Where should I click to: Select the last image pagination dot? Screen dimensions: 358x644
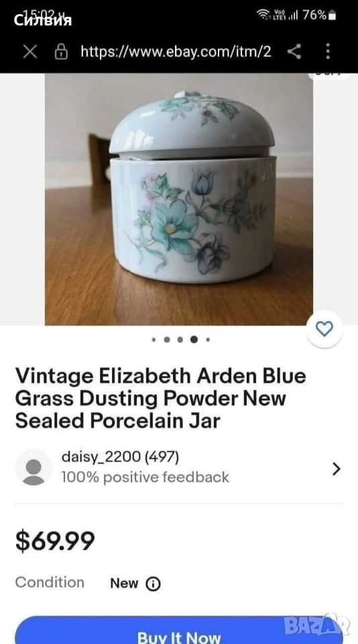tap(208, 339)
